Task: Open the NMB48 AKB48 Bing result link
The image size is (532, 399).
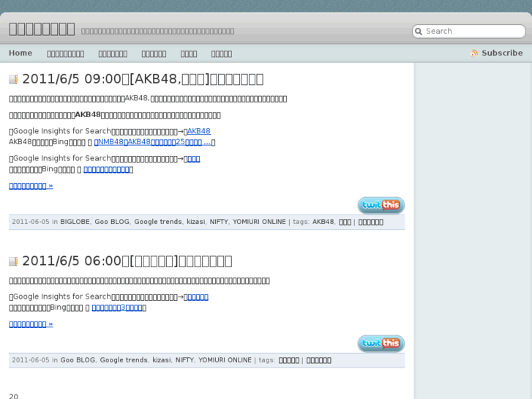Action: [152, 142]
